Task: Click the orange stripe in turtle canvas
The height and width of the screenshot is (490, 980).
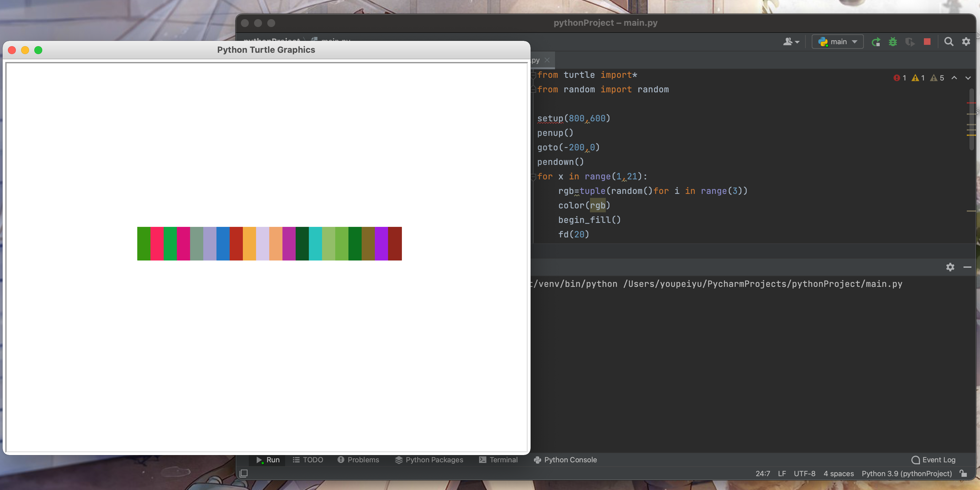Action: 249,244
